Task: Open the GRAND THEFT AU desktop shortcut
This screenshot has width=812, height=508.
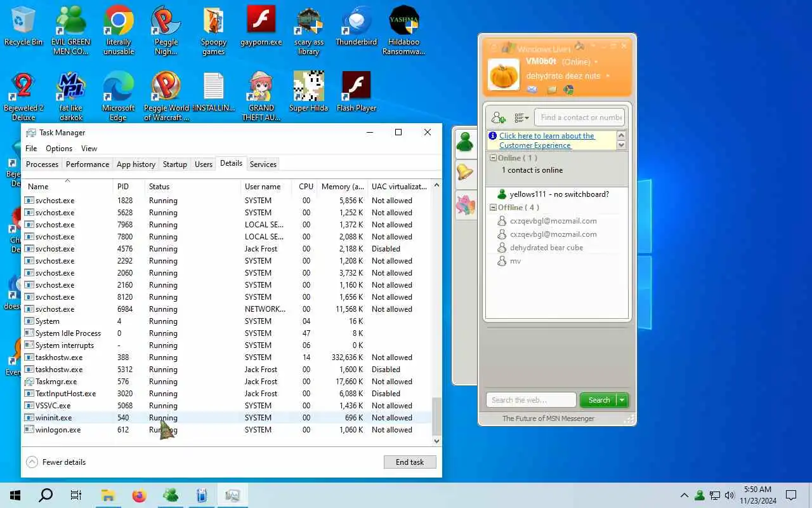Action: 261,97
